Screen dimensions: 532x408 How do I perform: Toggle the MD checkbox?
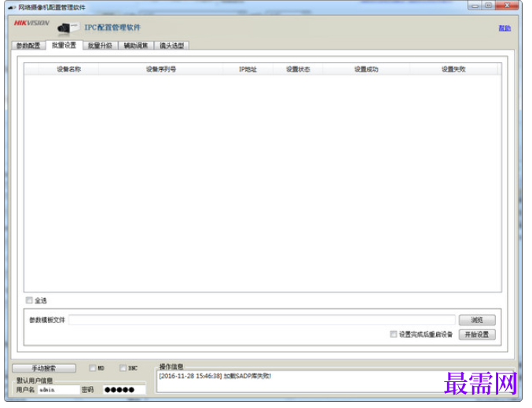92,368
